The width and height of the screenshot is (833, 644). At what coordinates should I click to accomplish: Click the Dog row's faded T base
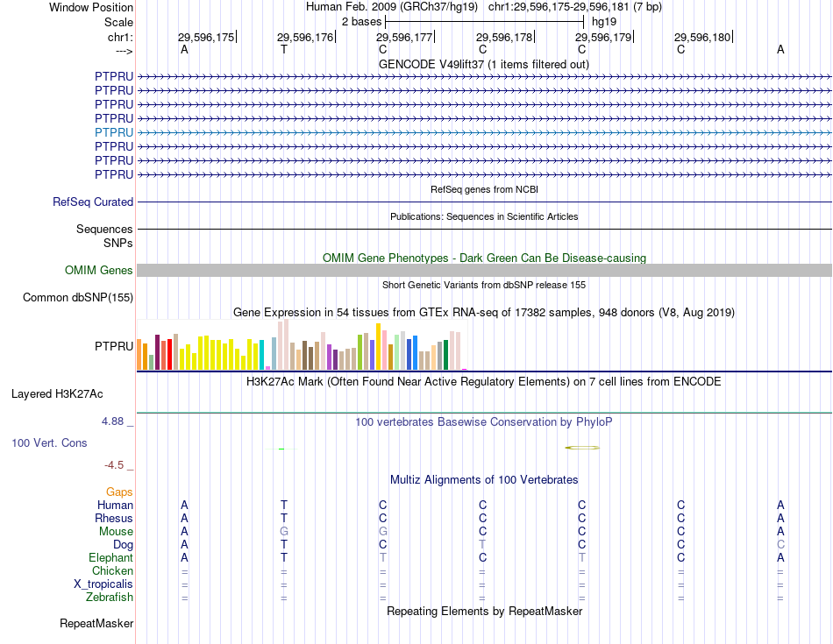(482, 545)
